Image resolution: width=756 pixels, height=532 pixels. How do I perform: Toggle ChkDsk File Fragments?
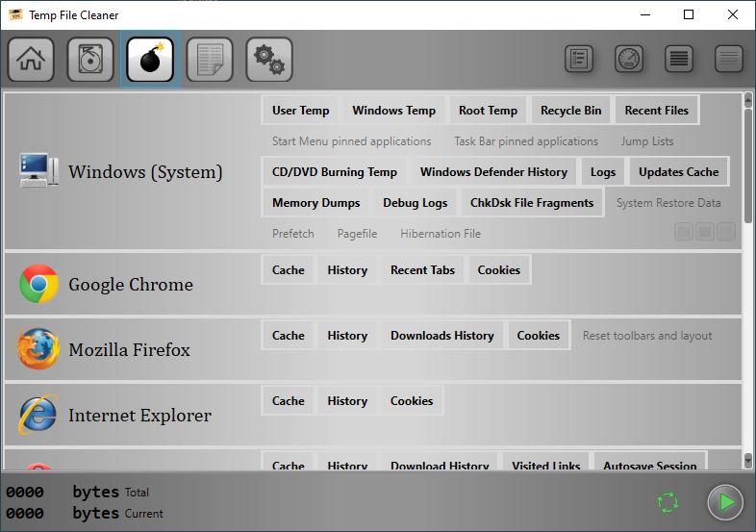click(x=532, y=203)
